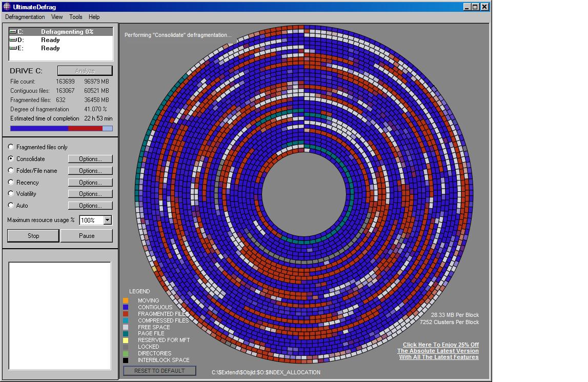The width and height of the screenshot is (588, 382).
Task: Click the 'Degree of fragmentation' label
Action: coord(40,109)
